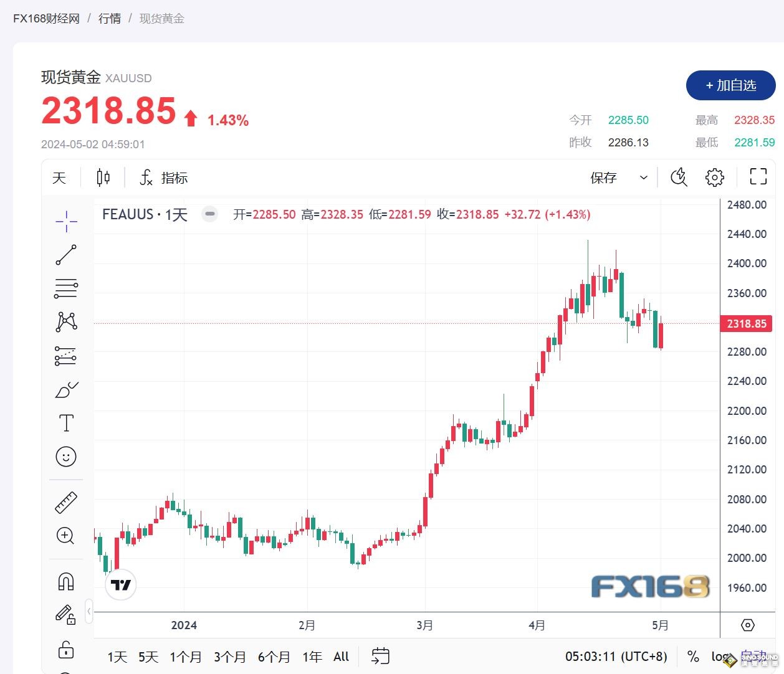Select the ruler measure tool

(x=66, y=502)
